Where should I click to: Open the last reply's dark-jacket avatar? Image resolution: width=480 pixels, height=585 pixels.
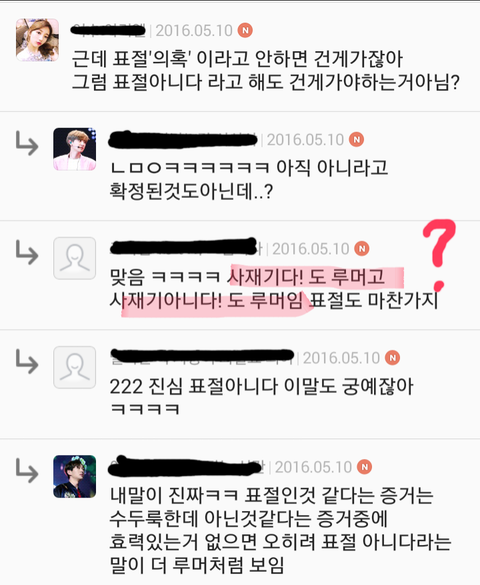pyautogui.click(x=75, y=476)
